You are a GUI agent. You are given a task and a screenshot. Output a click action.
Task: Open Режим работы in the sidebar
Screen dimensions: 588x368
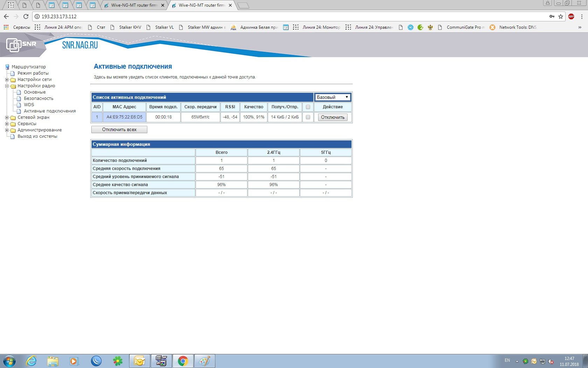point(33,73)
